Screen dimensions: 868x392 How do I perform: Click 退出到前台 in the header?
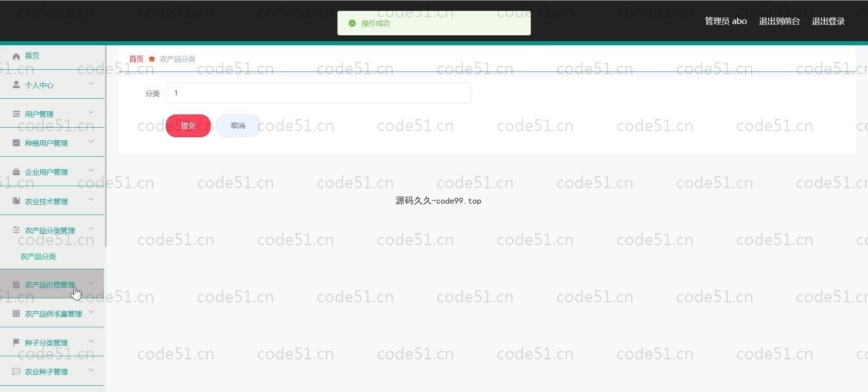(779, 21)
